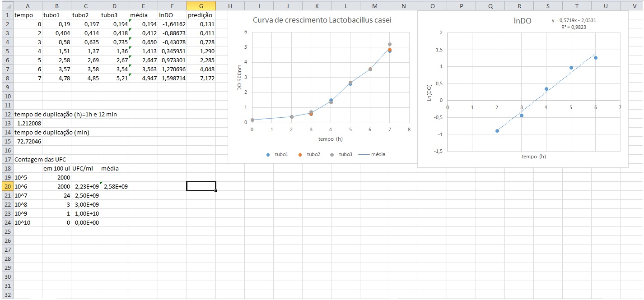Select the cell showing 72,72046
644x300 pixels.
click(x=28, y=141)
